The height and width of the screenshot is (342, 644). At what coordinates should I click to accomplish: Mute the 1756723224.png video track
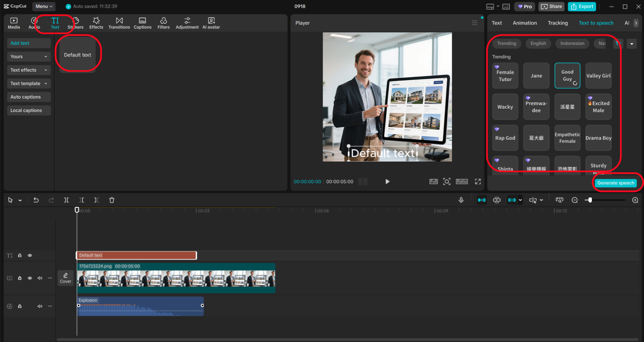(x=40, y=278)
